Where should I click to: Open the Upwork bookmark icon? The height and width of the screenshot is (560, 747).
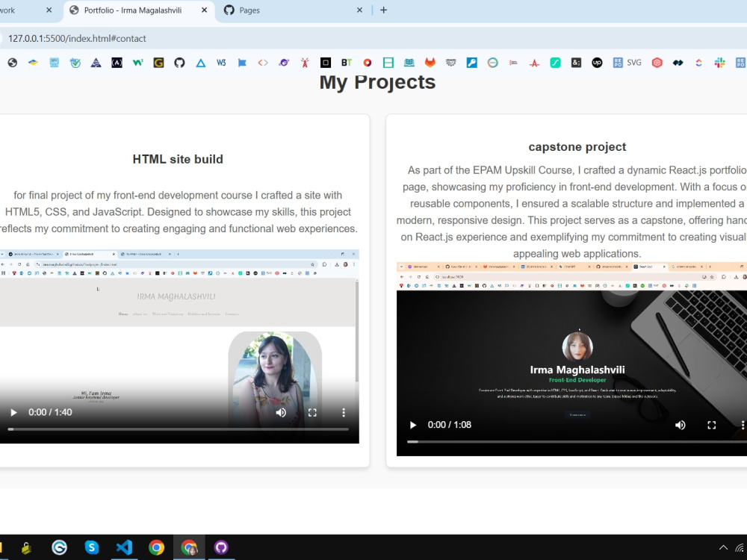point(597,63)
